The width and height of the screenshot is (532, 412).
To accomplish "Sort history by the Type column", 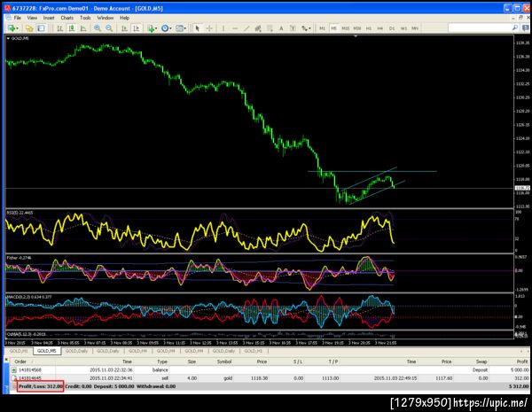I will (x=162, y=361).
